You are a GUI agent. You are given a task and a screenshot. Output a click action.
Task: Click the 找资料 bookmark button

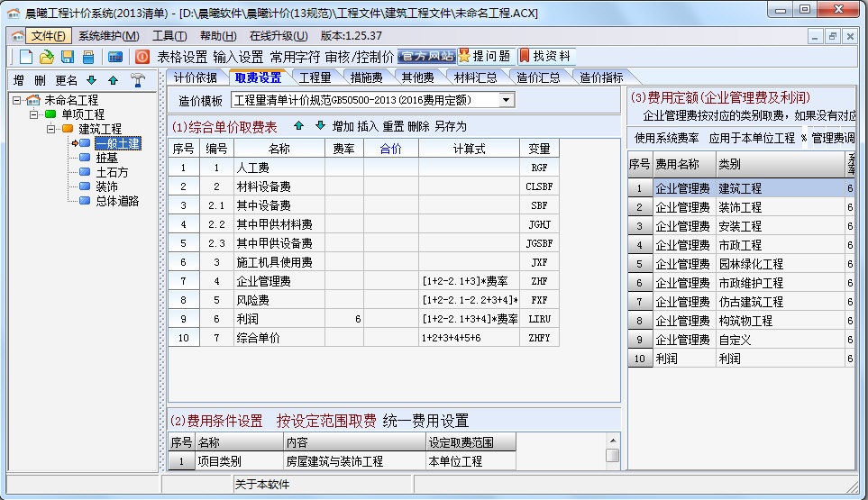544,56
